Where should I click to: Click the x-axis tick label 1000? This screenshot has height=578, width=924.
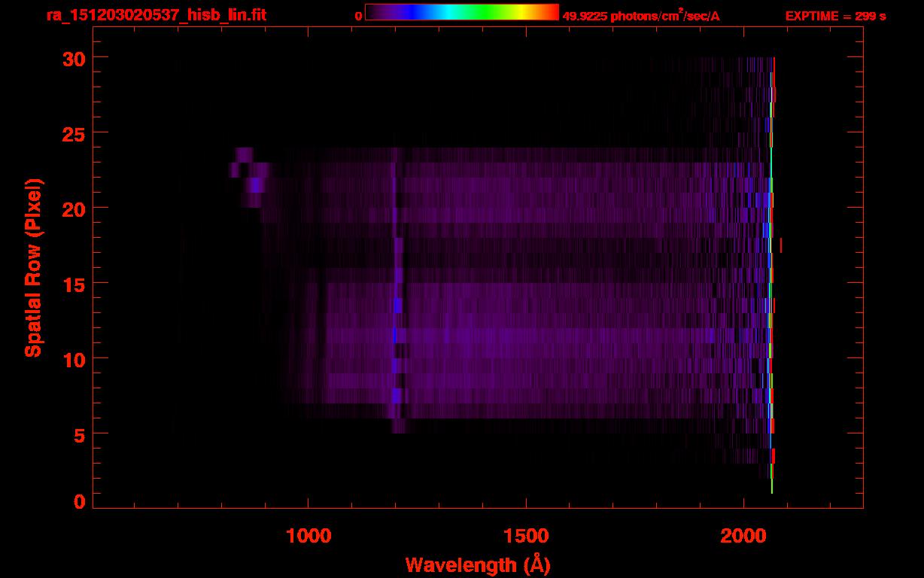pos(308,535)
